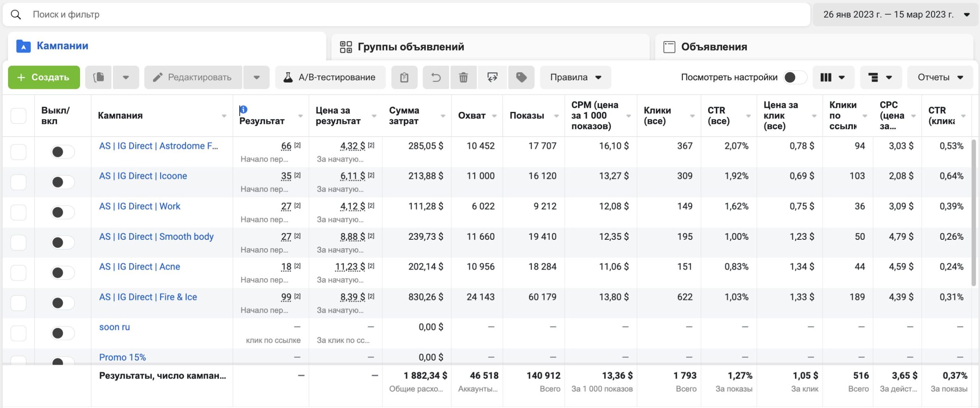Click the A/B-тестирование button
This screenshot has height=408, width=980.
point(330,77)
